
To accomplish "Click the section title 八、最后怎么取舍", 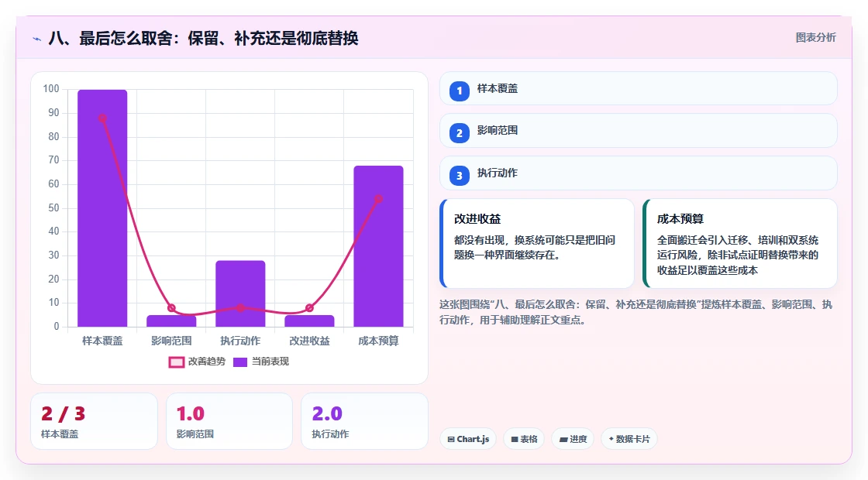I will click(203, 38).
